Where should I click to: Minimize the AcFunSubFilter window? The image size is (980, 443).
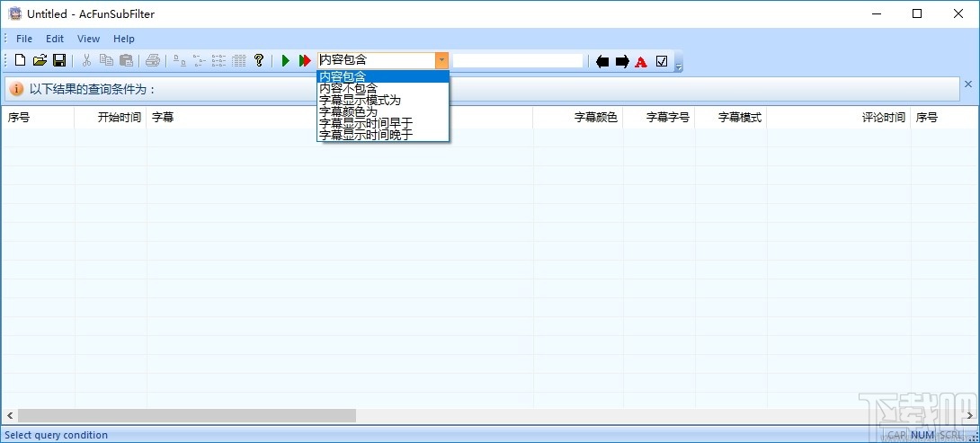(x=875, y=13)
